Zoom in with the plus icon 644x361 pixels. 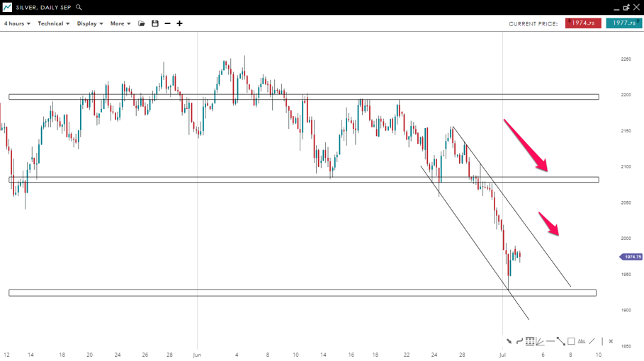click(179, 23)
